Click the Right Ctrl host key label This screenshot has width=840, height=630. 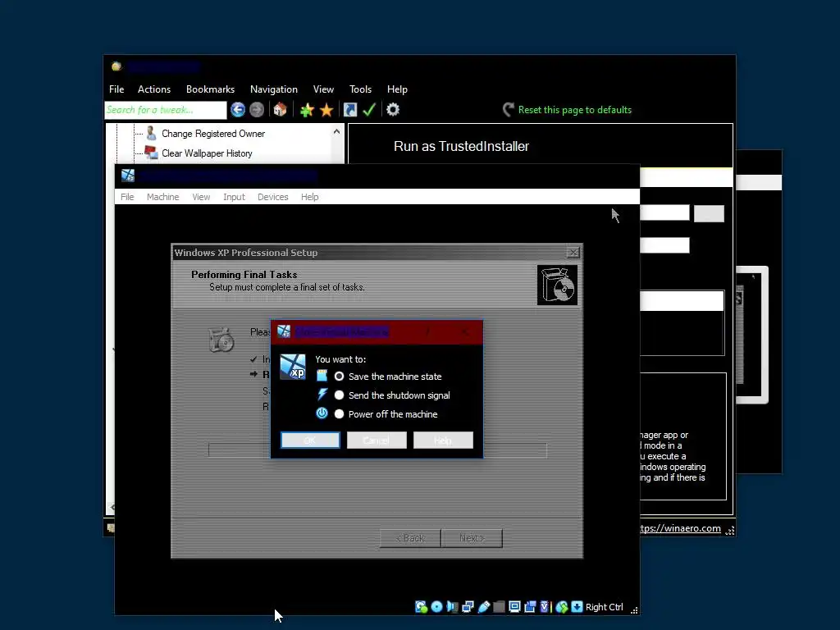pos(605,607)
